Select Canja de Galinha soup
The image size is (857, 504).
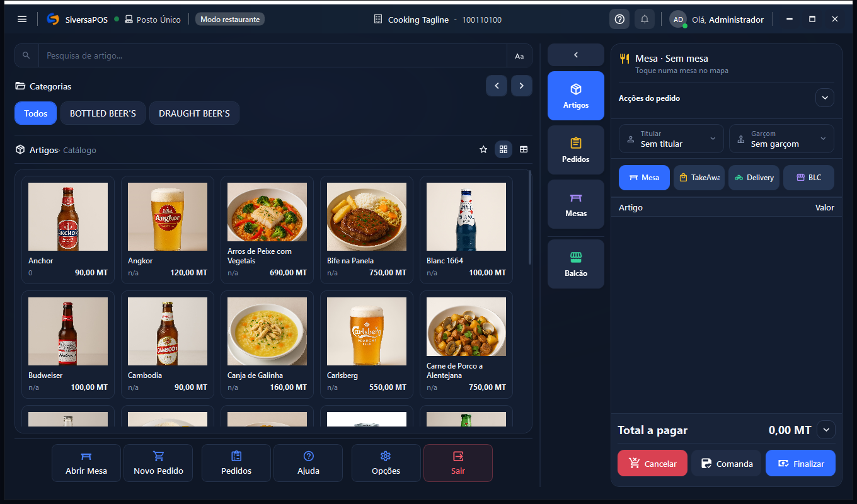click(x=267, y=345)
